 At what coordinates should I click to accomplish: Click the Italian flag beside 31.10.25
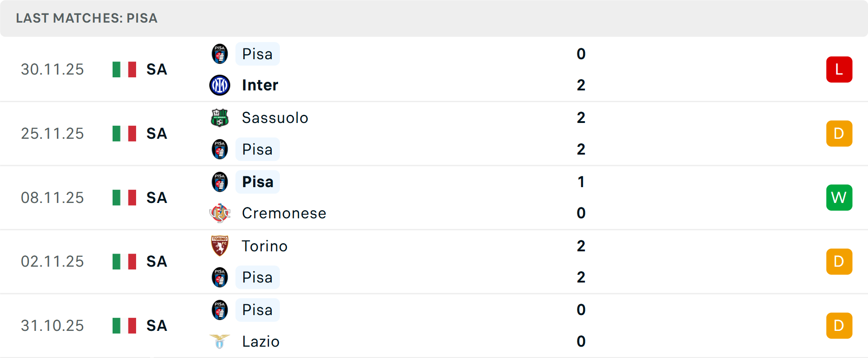coord(124,325)
